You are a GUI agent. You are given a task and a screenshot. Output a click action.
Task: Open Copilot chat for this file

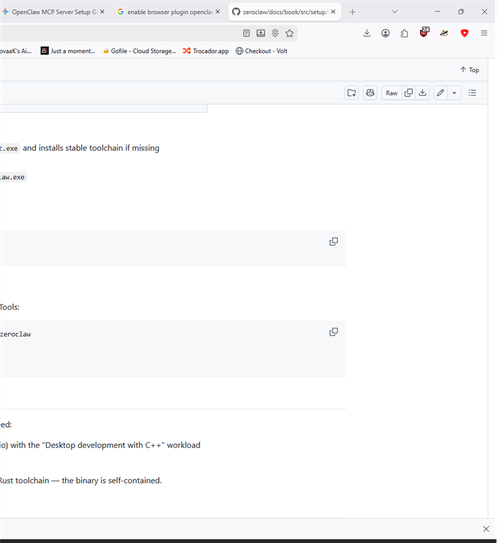tap(370, 93)
